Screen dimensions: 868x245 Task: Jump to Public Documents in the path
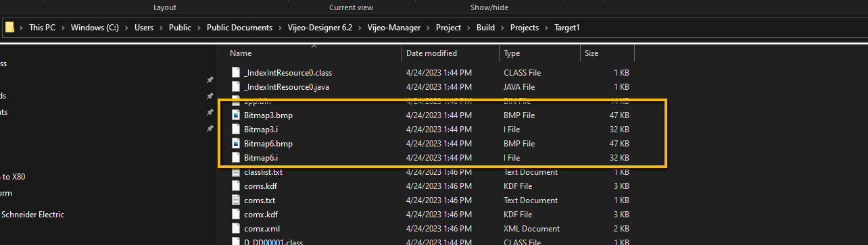click(239, 28)
